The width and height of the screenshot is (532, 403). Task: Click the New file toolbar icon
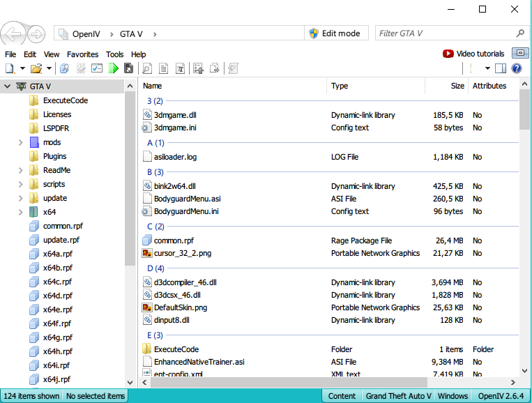(10, 68)
